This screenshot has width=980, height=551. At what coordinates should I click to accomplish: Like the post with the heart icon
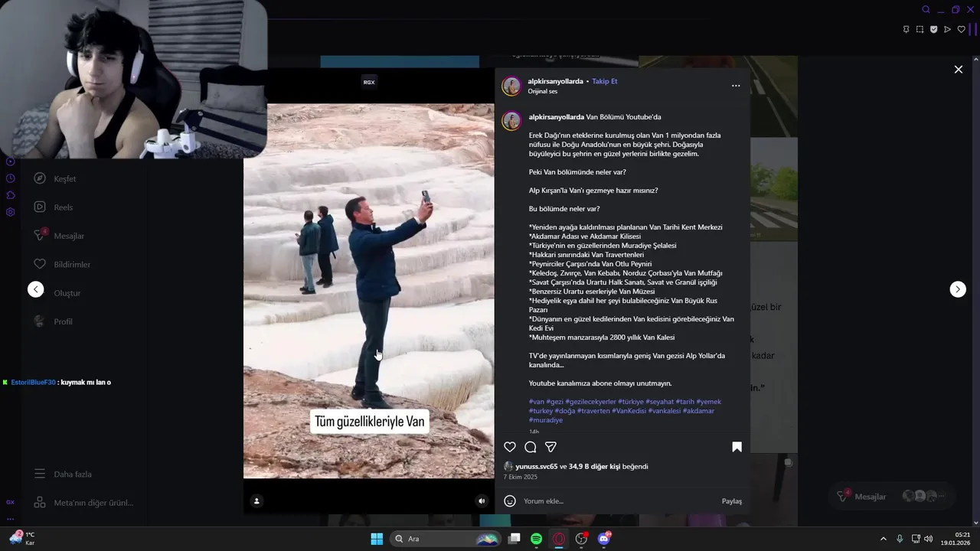click(x=510, y=447)
